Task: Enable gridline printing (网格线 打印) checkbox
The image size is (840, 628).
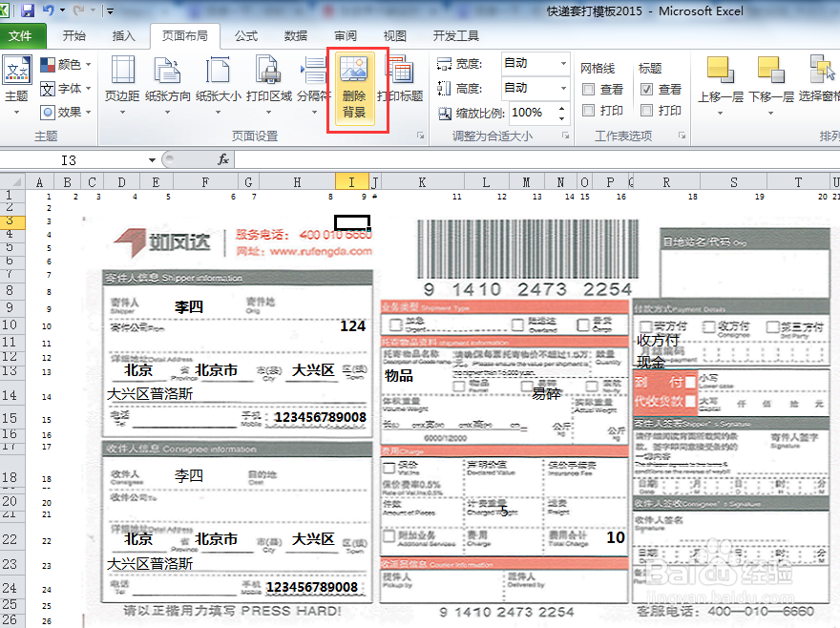Action: click(589, 110)
